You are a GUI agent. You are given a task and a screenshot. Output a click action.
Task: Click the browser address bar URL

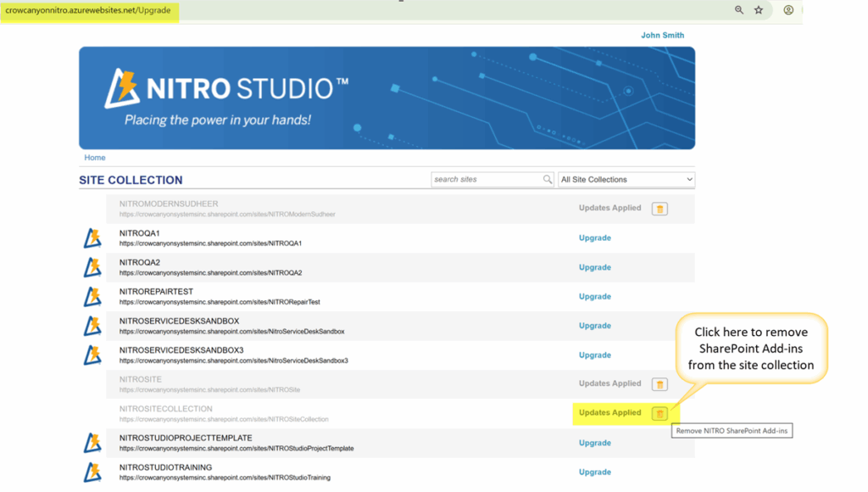click(88, 10)
